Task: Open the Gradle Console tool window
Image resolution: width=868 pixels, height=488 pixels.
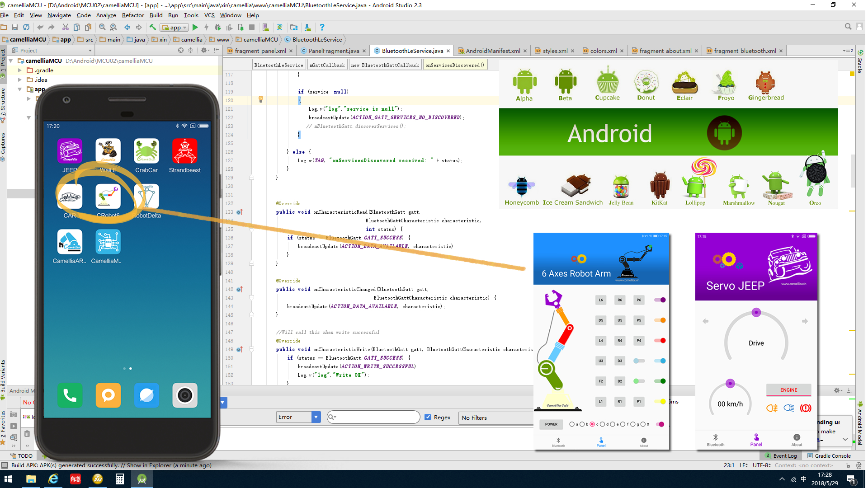Action: tap(829, 455)
